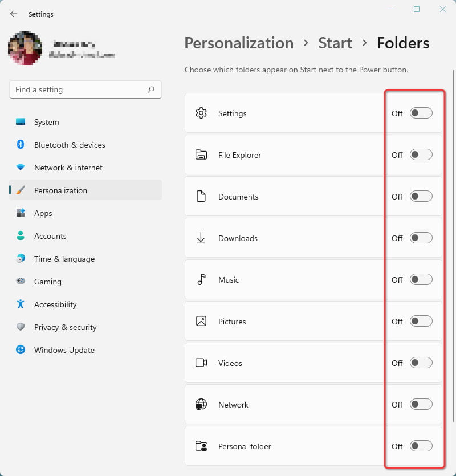Click the Network globe icon in folder list
The height and width of the screenshot is (476, 456).
[x=201, y=404]
